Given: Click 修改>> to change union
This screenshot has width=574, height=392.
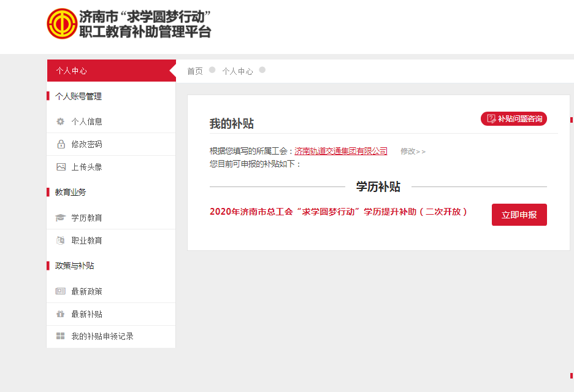Looking at the screenshot, I should pyautogui.click(x=413, y=152).
